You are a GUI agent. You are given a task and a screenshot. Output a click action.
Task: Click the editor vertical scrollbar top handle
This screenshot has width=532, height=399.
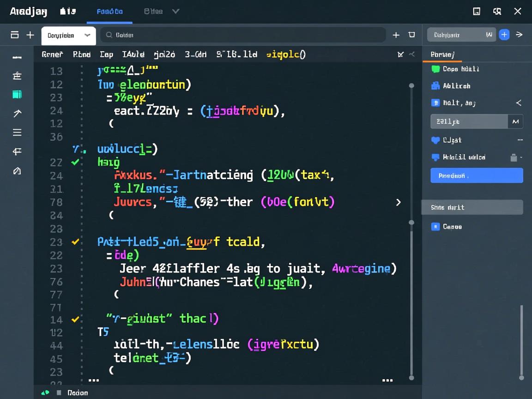point(411,86)
